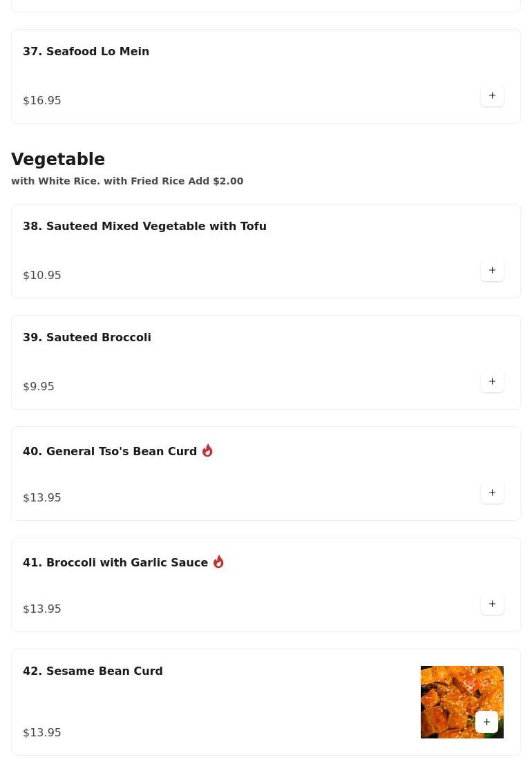The image size is (532, 764).
Task: Click spicy flame icon on Broccoli Garlic Sauce
Action: point(218,562)
